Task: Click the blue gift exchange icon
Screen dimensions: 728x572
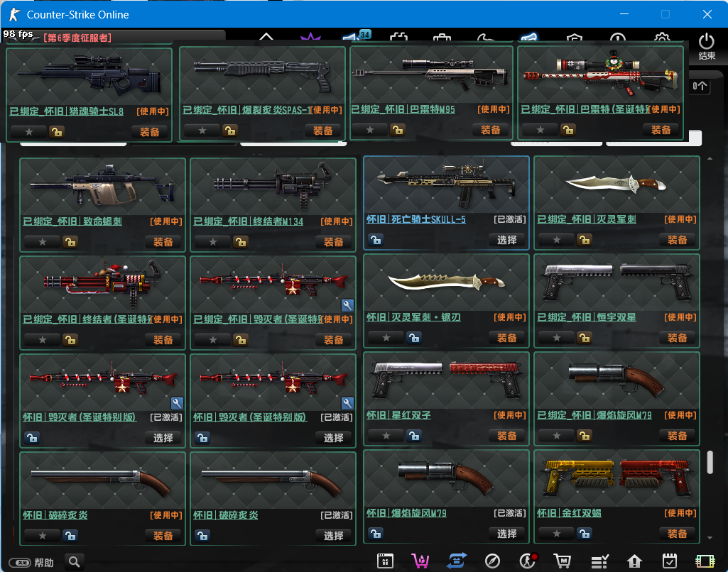Action: point(457,561)
